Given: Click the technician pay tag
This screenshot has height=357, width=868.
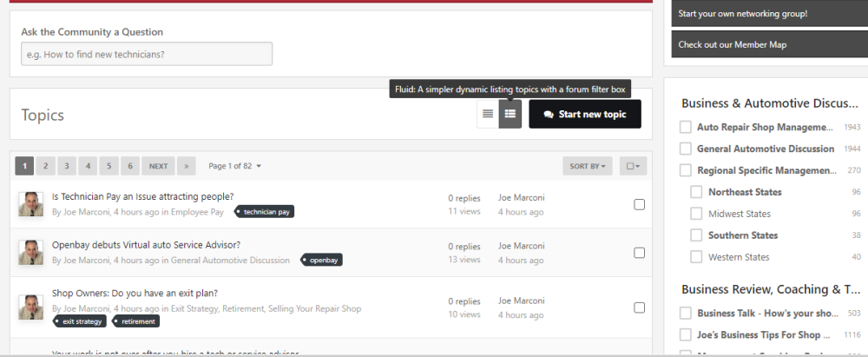Looking at the screenshot, I should click(265, 212).
